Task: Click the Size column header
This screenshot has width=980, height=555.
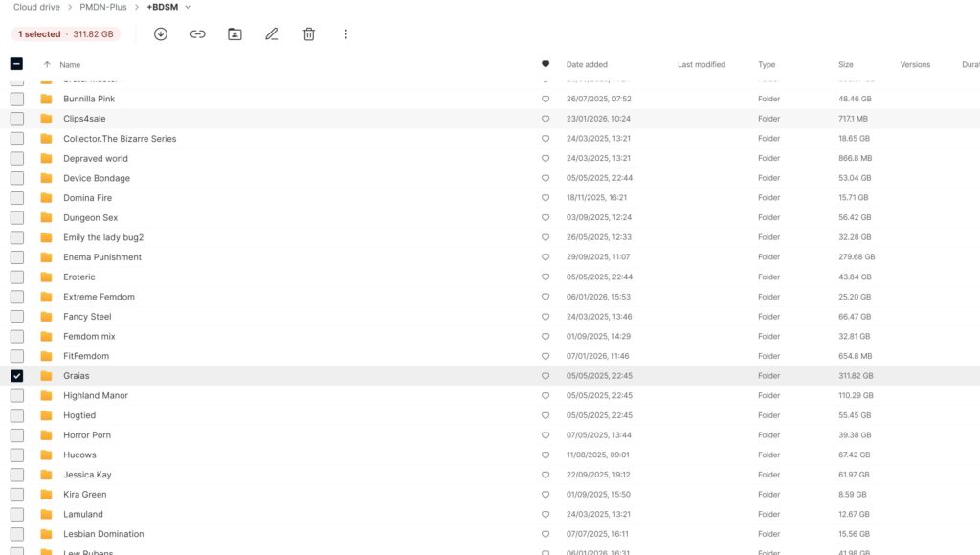Action: 845,65
